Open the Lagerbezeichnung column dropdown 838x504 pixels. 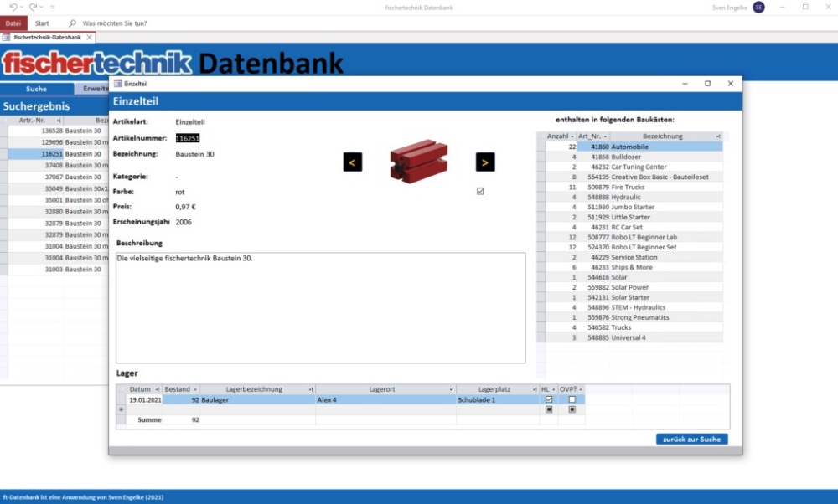coord(311,390)
